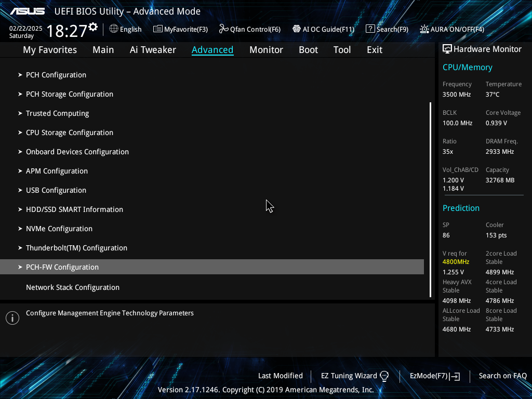The width and height of the screenshot is (532, 399).
Task: Select Network Stack Configuration entry
Action: [x=73, y=287]
